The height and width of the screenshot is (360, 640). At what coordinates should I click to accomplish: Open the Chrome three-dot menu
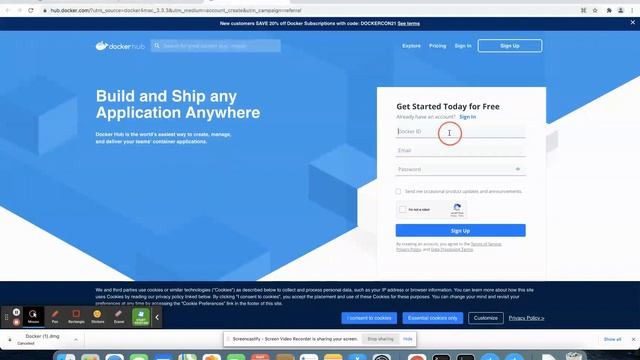(632, 10)
